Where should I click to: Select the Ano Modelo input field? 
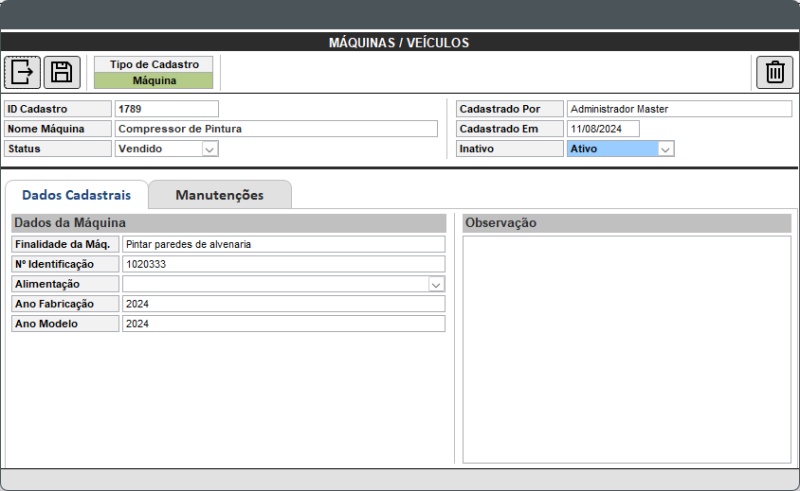[x=283, y=324]
